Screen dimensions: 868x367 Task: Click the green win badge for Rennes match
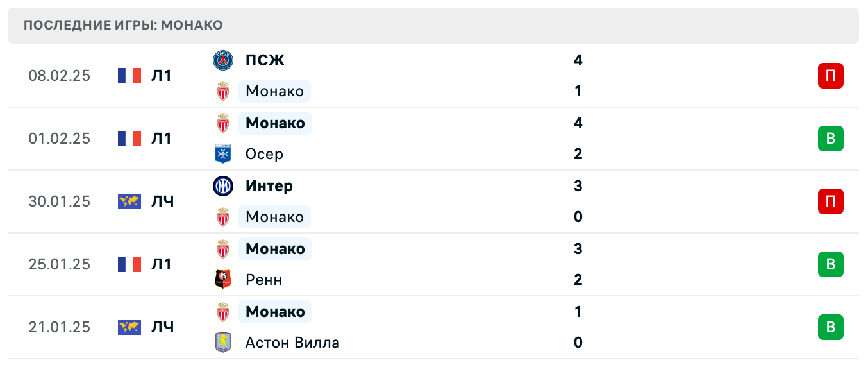click(830, 264)
